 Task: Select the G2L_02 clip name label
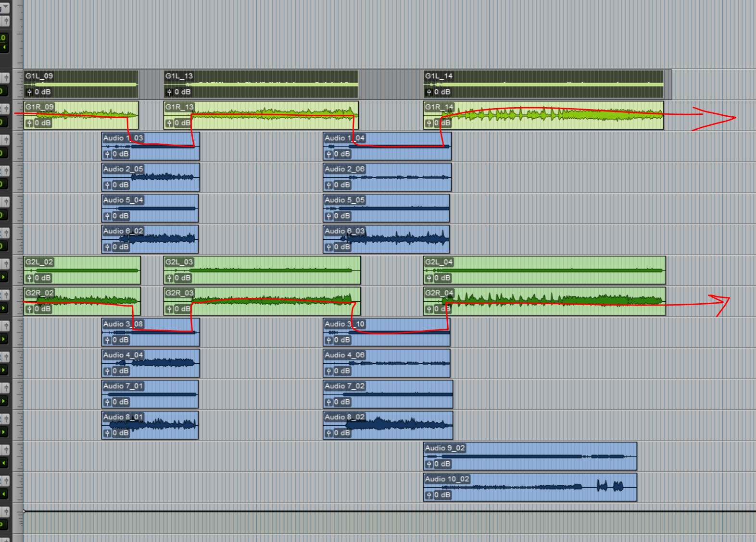pos(39,262)
